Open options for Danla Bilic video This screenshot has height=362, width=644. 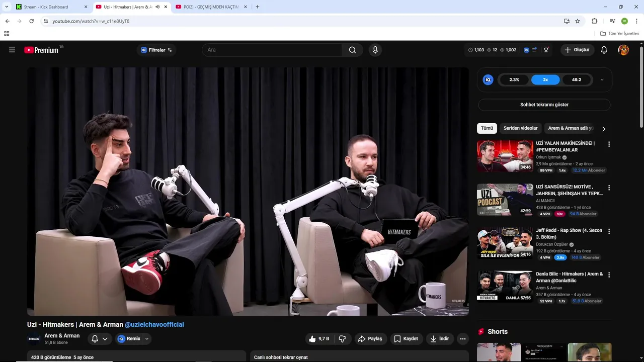point(609,275)
